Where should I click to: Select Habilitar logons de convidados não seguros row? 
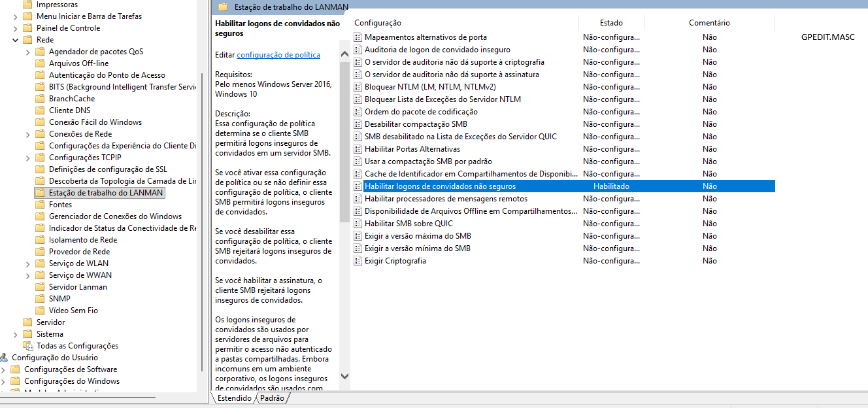point(440,186)
